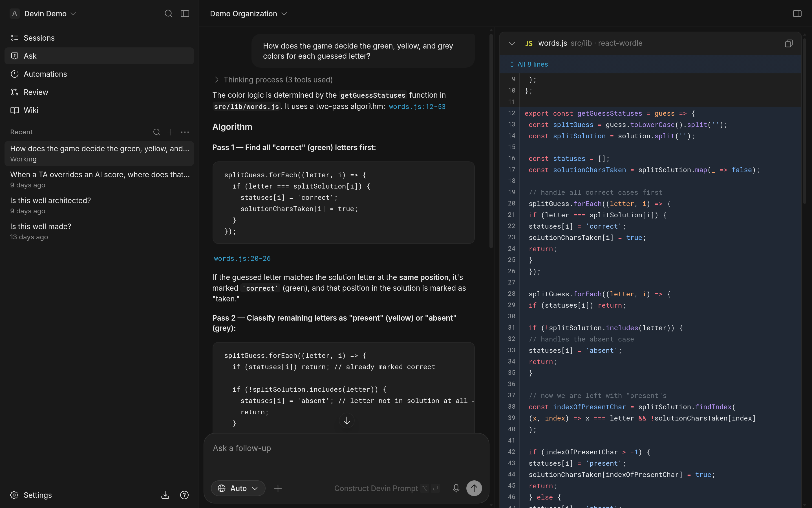Open words.js:12-53 link
The width and height of the screenshot is (812, 508).
pos(417,106)
